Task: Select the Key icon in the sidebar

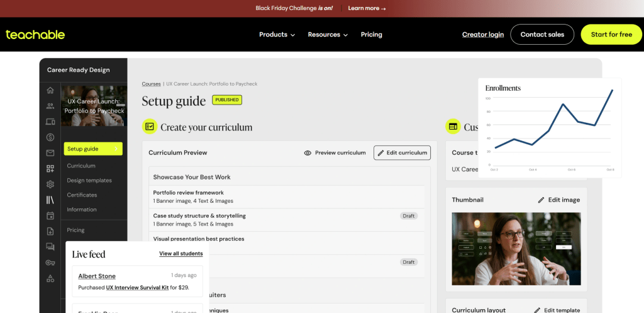Action: click(50, 263)
